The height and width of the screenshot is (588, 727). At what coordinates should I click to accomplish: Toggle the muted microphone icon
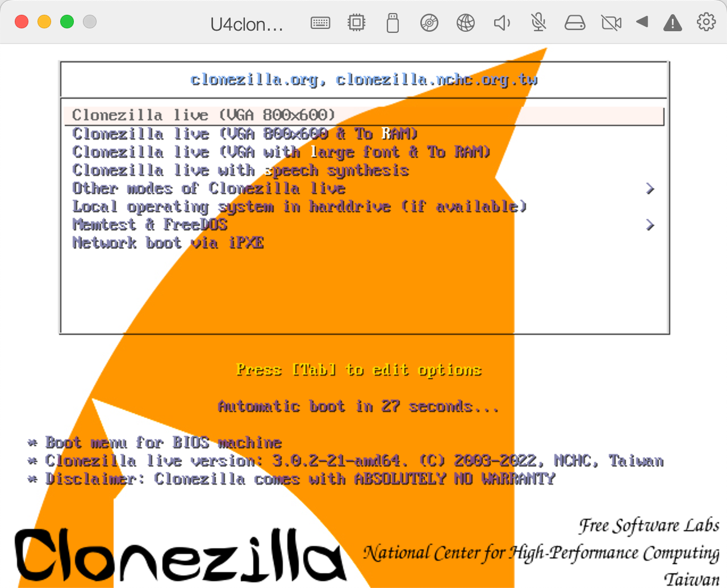pyautogui.click(x=538, y=22)
